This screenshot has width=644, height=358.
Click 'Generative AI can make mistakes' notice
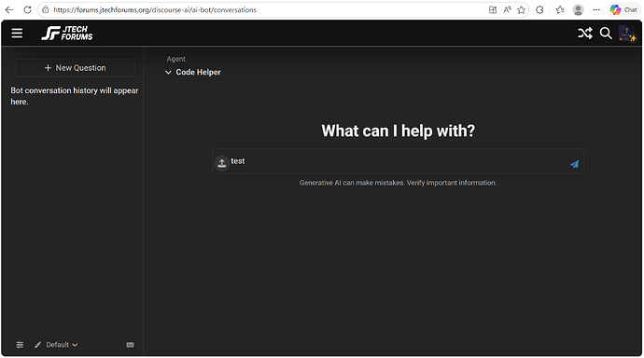(398, 183)
